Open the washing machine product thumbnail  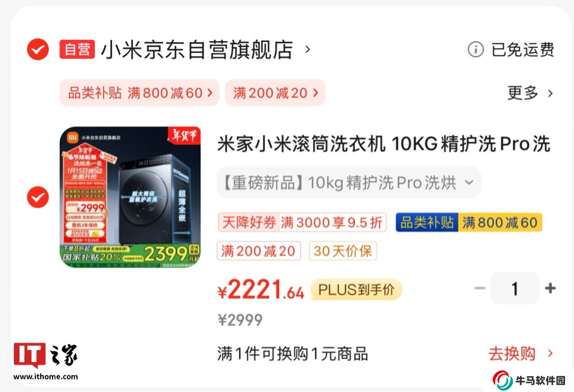coord(130,197)
